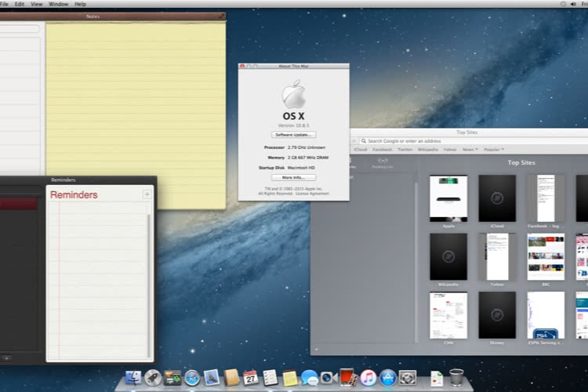Launch Launchpad rocket icon in dock
Screen dimensions: 588x392
[153, 378]
